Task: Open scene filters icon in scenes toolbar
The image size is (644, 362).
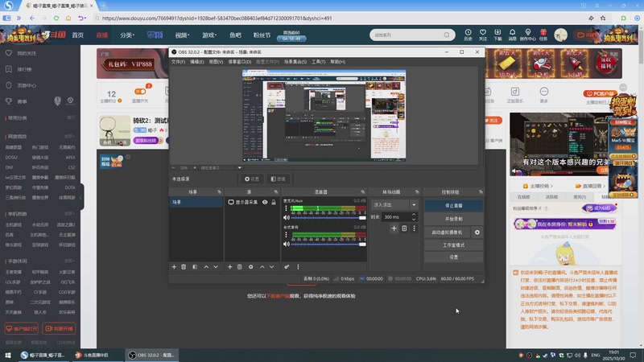Action: pyautogui.click(x=195, y=267)
